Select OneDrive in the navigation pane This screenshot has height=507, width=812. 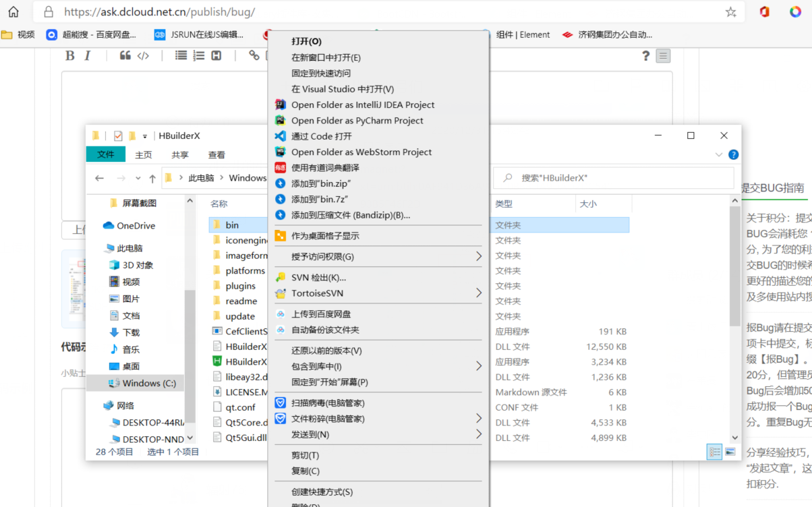tap(136, 226)
